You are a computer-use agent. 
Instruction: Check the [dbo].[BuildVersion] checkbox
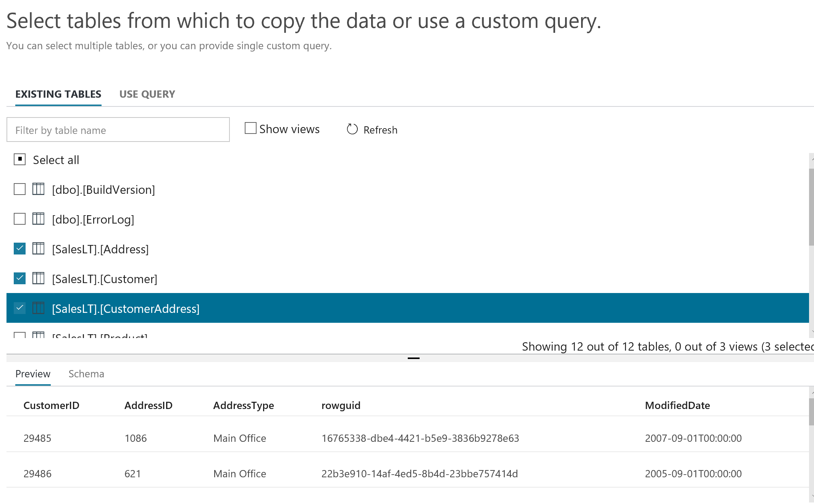point(19,189)
